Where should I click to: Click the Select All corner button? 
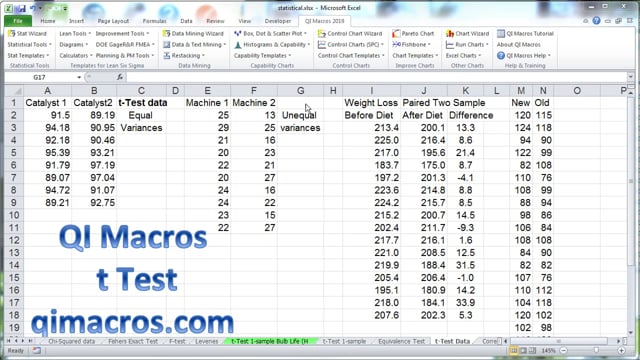coord(14,91)
